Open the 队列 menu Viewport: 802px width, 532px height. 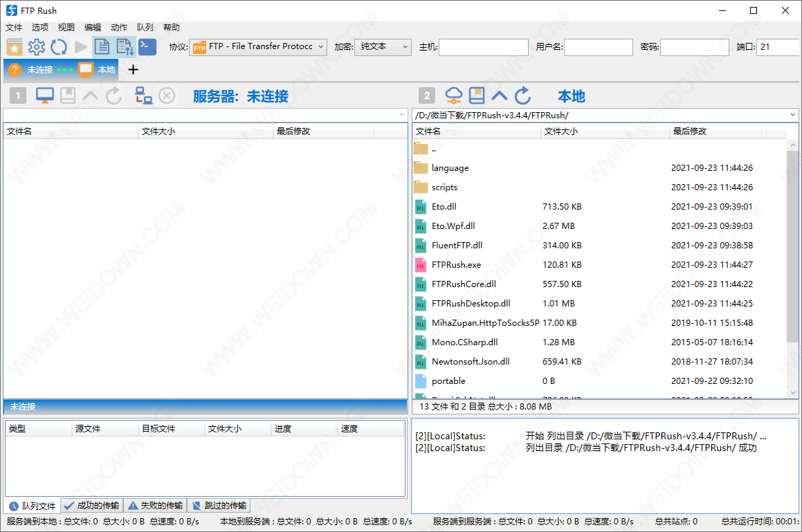click(x=145, y=27)
